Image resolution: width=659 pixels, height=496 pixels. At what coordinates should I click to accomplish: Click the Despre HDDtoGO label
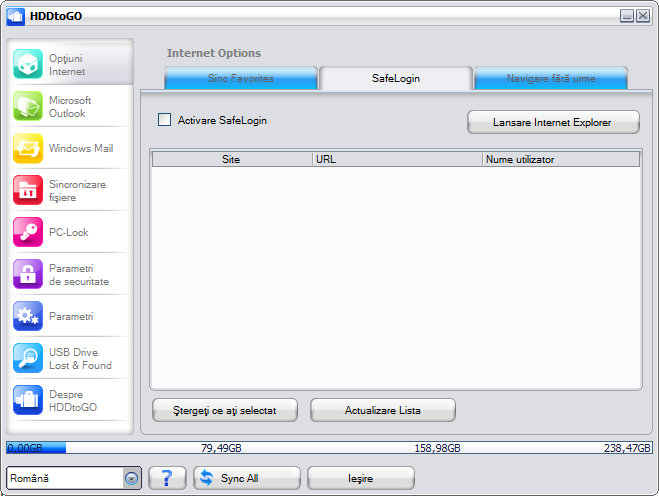click(x=73, y=401)
